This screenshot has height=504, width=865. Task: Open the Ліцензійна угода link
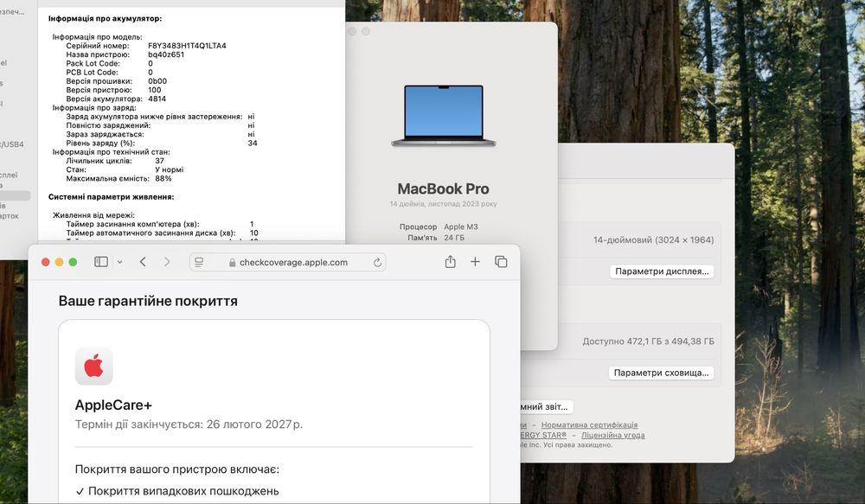click(613, 435)
